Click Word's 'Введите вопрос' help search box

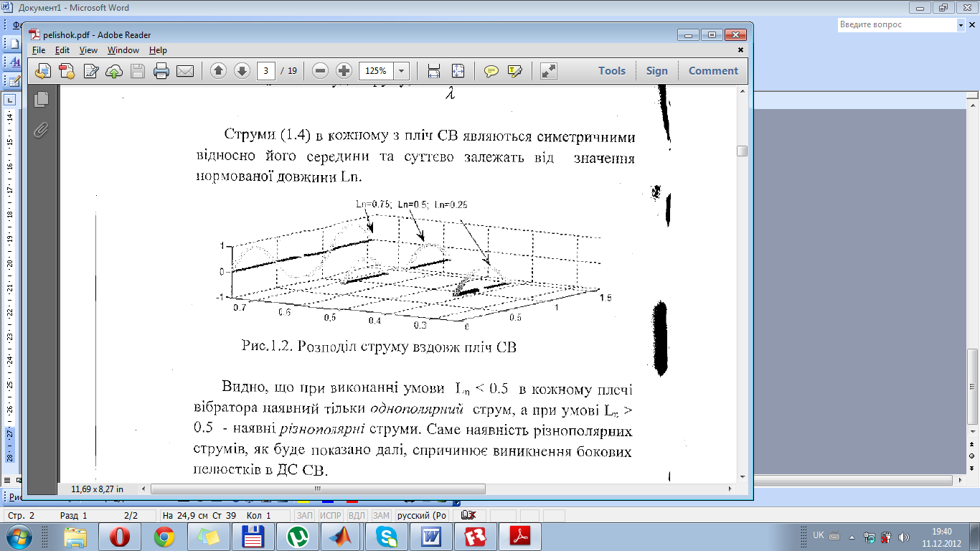point(897,24)
